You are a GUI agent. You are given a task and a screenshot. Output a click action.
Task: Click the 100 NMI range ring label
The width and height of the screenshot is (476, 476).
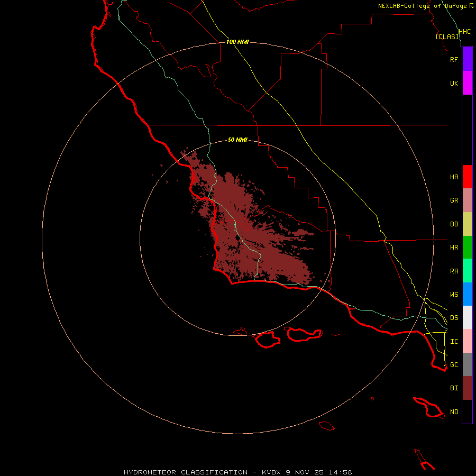[237, 42]
